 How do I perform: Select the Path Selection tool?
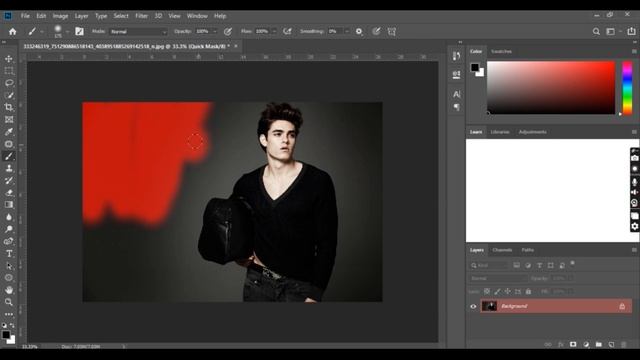tap(9, 266)
